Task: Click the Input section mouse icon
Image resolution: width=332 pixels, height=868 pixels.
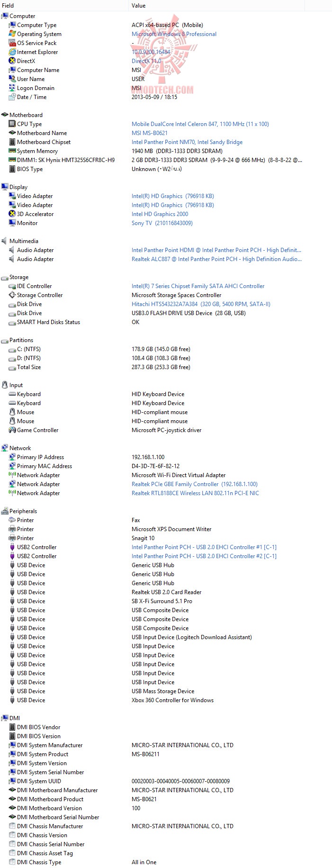Action: click(5, 385)
